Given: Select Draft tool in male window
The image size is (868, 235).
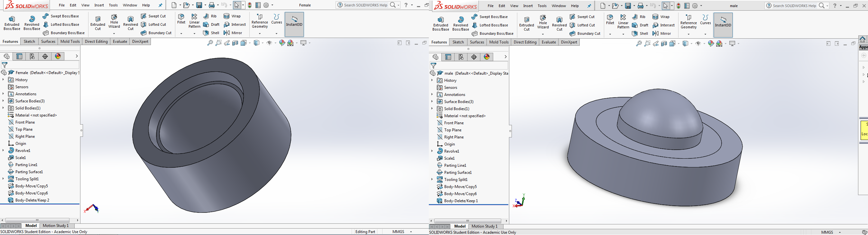Looking at the screenshot, I should pyautogui.click(x=640, y=25).
